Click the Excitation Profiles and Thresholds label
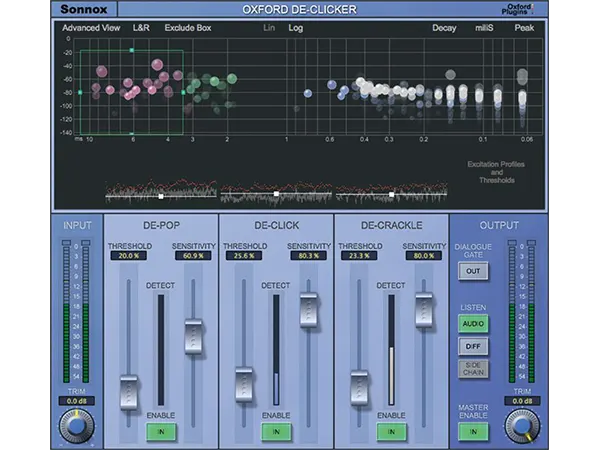This screenshot has height=450, width=600. (x=496, y=172)
